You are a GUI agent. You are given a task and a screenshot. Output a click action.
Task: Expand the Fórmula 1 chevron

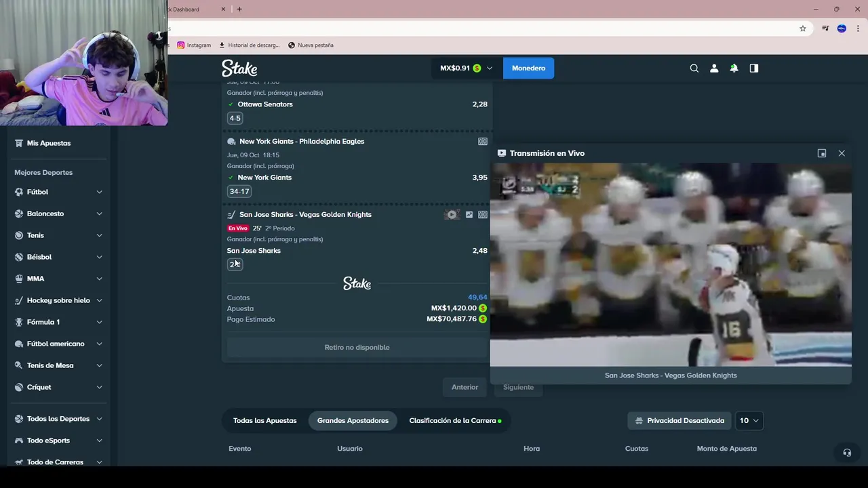99,322
